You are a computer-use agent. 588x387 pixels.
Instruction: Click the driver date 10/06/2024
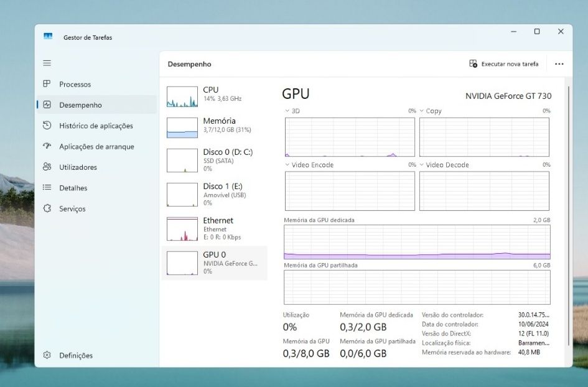[x=533, y=324]
